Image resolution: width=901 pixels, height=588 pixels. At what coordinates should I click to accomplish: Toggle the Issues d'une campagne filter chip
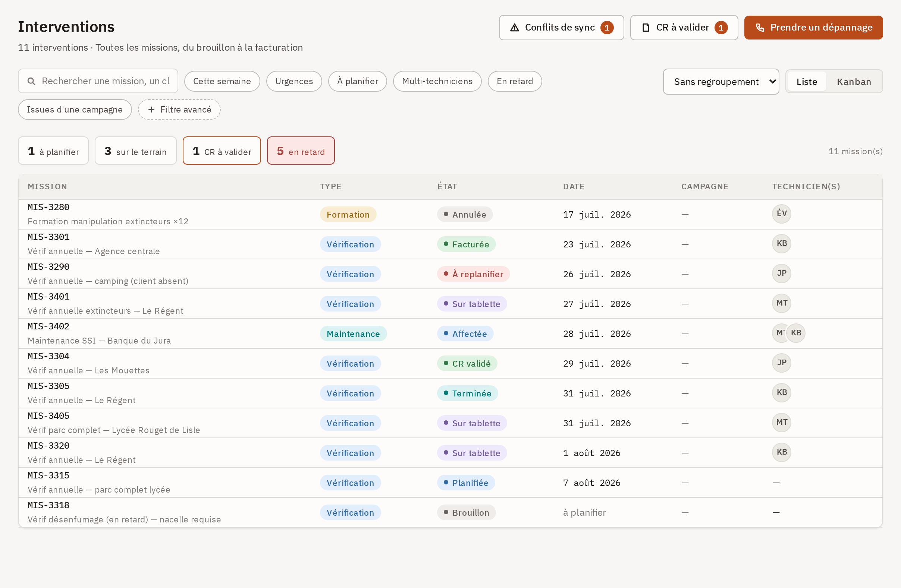click(75, 110)
